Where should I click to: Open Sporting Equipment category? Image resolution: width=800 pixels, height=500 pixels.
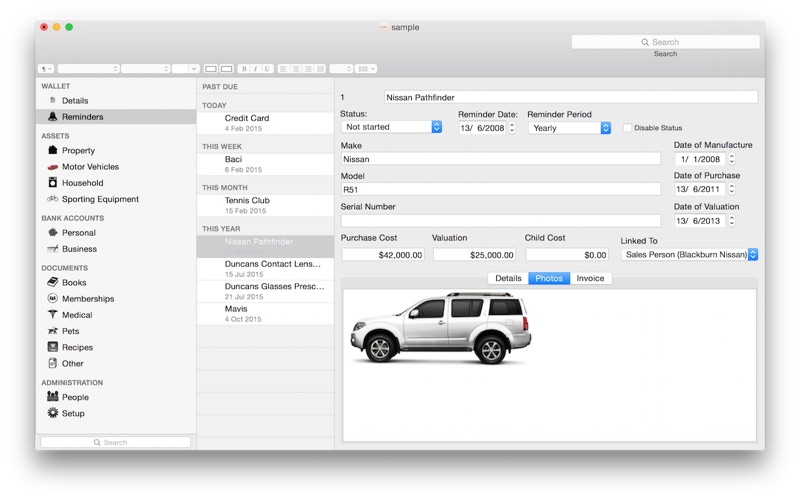pyautogui.click(x=100, y=199)
